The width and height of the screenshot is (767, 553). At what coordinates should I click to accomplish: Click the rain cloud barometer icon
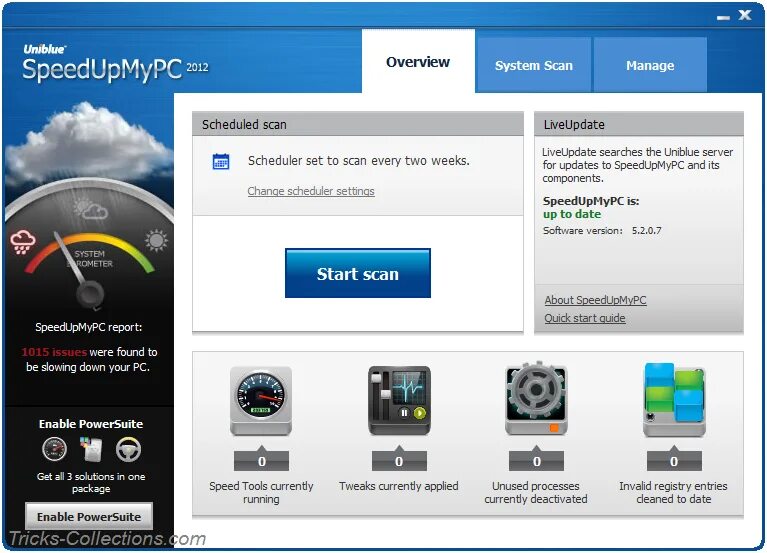(23, 243)
